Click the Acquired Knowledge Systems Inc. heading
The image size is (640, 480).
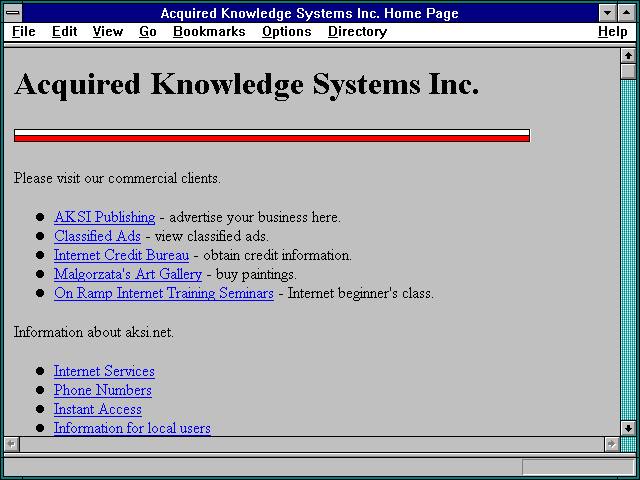point(247,84)
